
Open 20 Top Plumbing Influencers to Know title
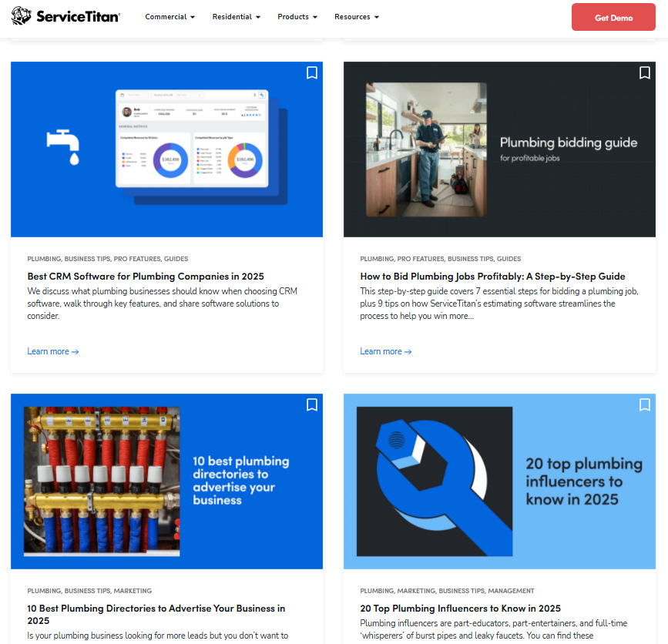(460, 609)
